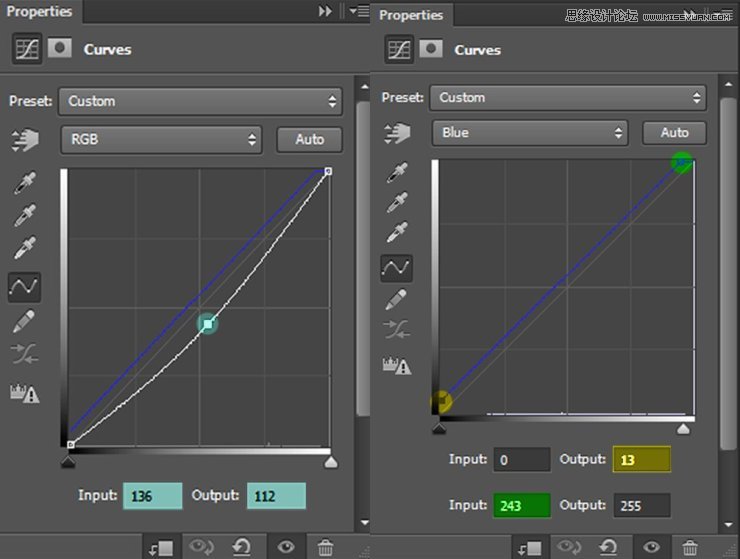This screenshot has height=559, width=740.
Task: Pick black point eyedropper in left panel
Action: [x=24, y=183]
